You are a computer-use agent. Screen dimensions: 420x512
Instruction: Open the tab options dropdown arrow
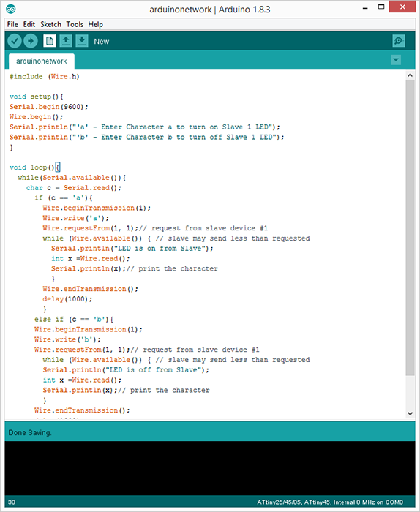[396, 60]
